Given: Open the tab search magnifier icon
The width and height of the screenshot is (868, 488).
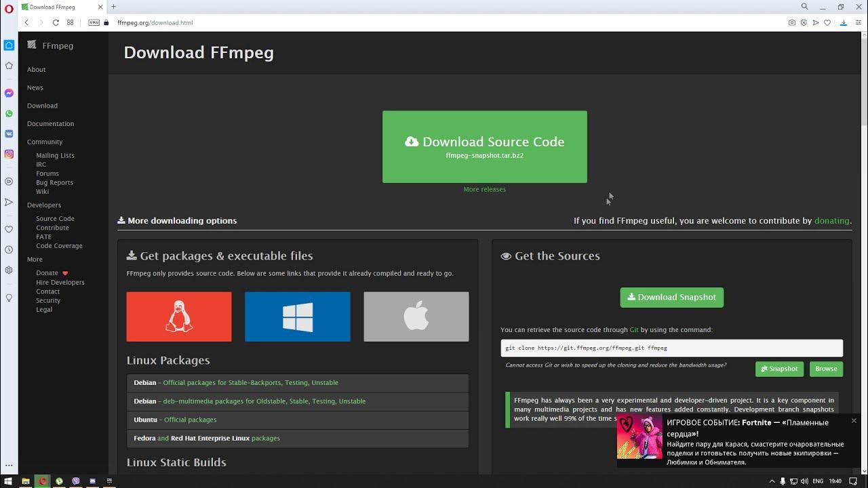Looking at the screenshot, I should (805, 7).
